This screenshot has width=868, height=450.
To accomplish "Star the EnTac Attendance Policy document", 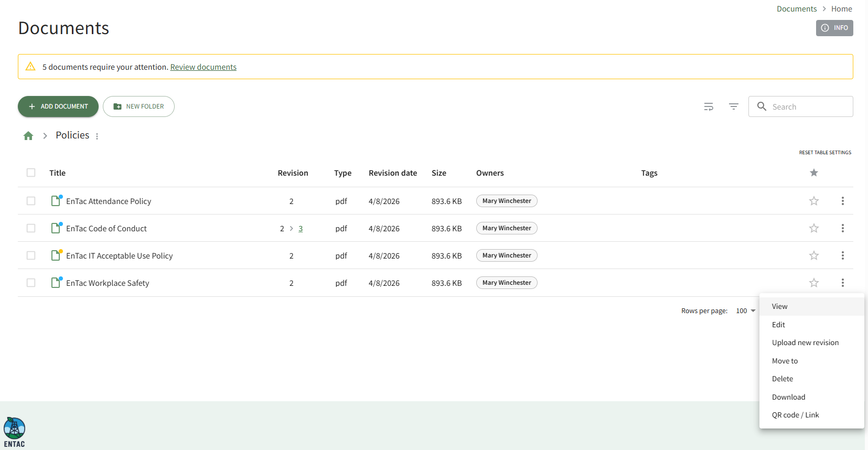I will point(813,201).
